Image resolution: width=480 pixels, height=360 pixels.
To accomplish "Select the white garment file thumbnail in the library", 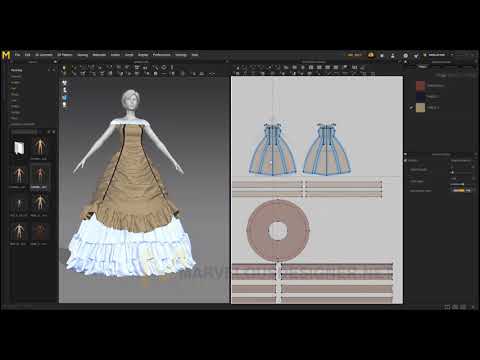I will click(19, 148).
